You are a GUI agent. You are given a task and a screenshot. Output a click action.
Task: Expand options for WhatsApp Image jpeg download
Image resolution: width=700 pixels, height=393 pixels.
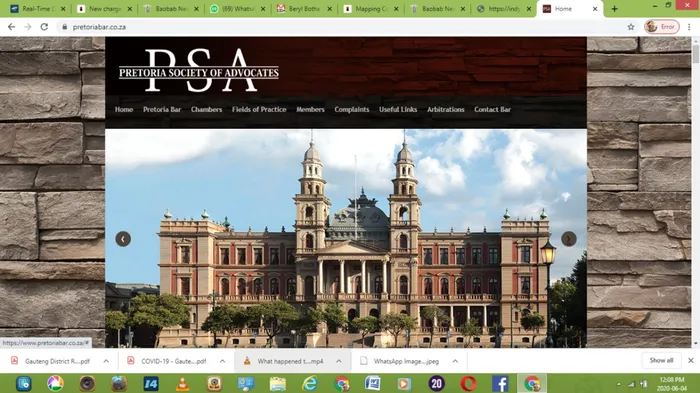point(455,361)
